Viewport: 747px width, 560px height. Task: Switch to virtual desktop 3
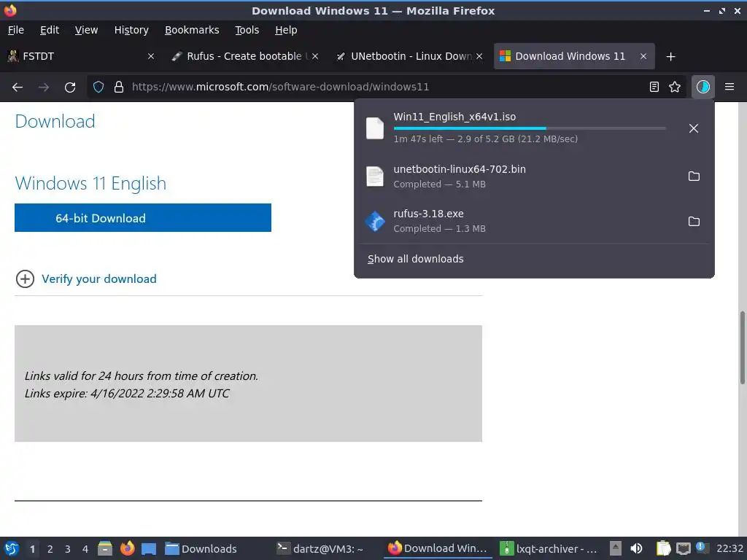pos(68,549)
